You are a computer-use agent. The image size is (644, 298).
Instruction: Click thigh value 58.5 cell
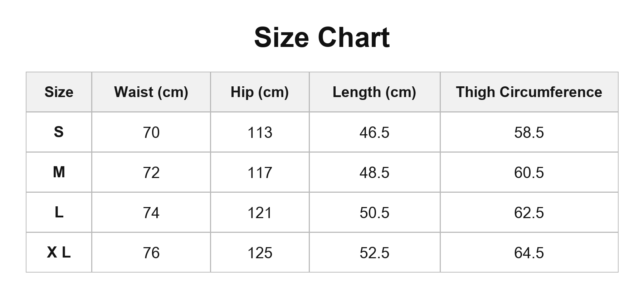click(x=529, y=132)
